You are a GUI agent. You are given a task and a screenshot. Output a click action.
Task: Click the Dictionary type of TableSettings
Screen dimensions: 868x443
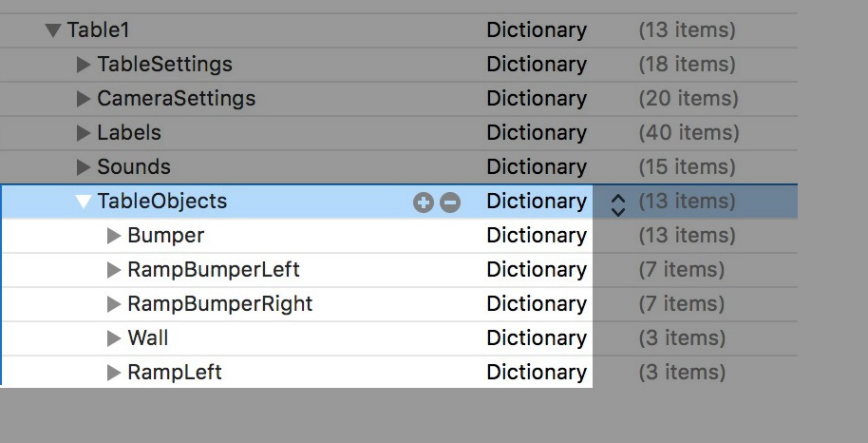click(x=536, y=65)
